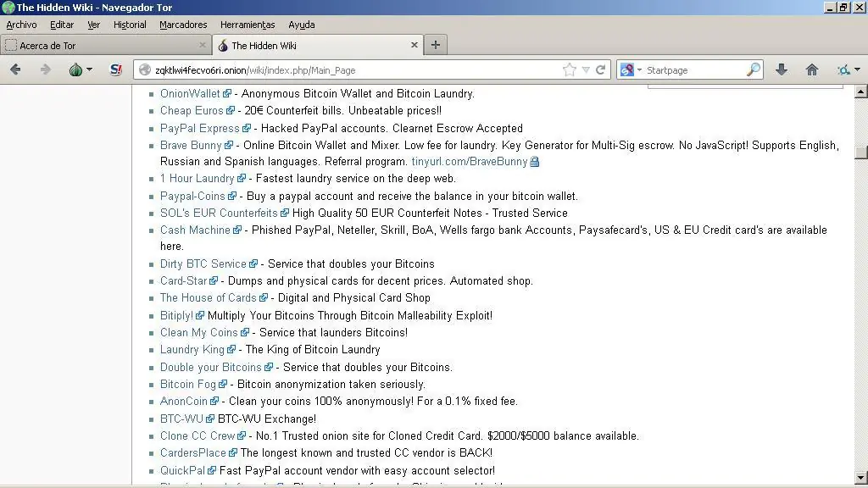Open the Clone CC Crew link
868x488 pixels.
[198, 436]
